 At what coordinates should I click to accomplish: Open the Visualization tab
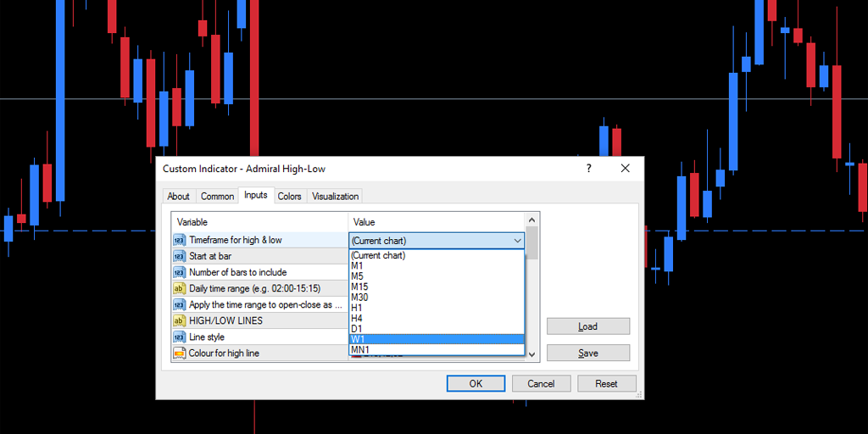click(x=335, y=196)
